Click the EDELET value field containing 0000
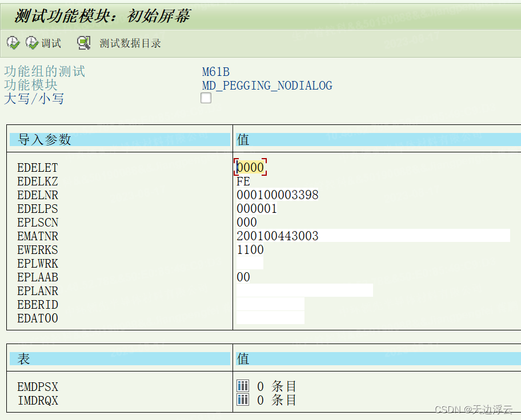Image resolution: width=521 pixels, height=420 pixels. pyautogui.click(x=250, y=167)
